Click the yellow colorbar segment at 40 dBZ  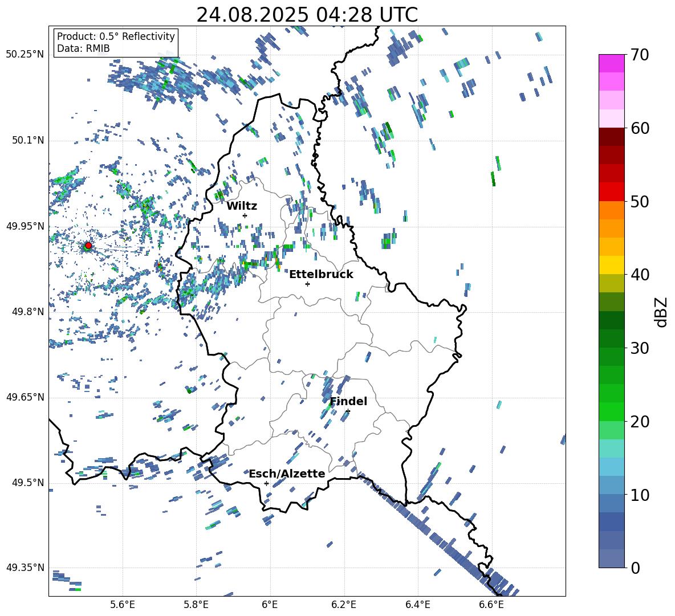click(611, 266)
